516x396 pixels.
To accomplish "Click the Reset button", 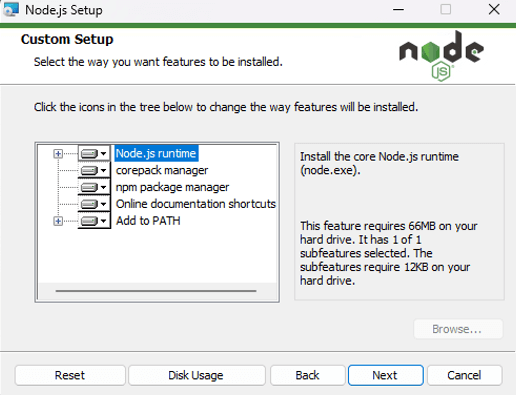I will (70, 375).
